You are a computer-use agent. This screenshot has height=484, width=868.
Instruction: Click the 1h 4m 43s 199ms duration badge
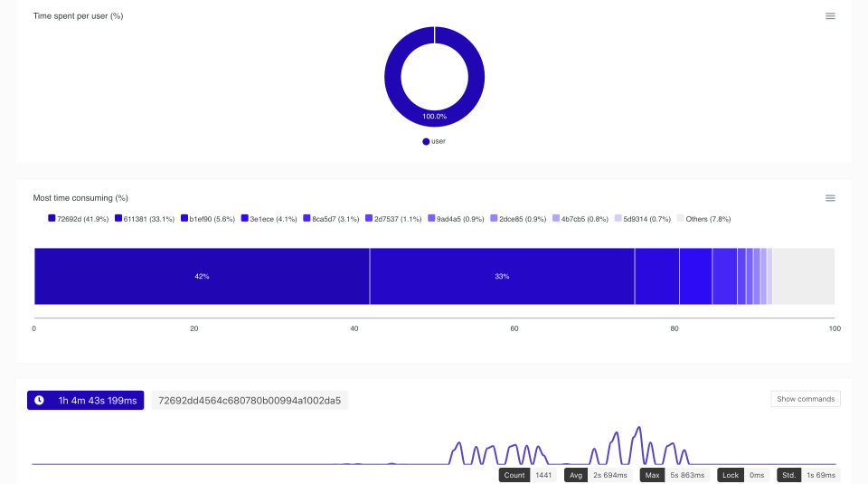pyautogui.click(x=85, y=401)
